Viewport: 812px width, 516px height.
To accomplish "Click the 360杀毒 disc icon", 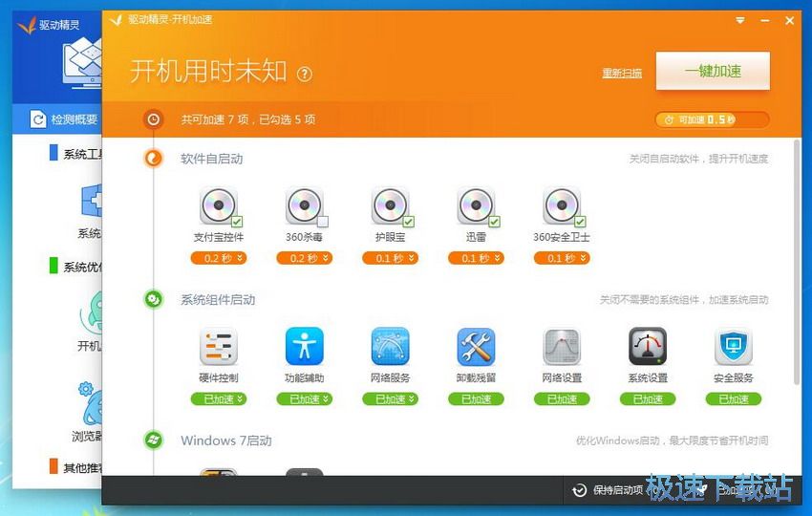I will point(305,205).
